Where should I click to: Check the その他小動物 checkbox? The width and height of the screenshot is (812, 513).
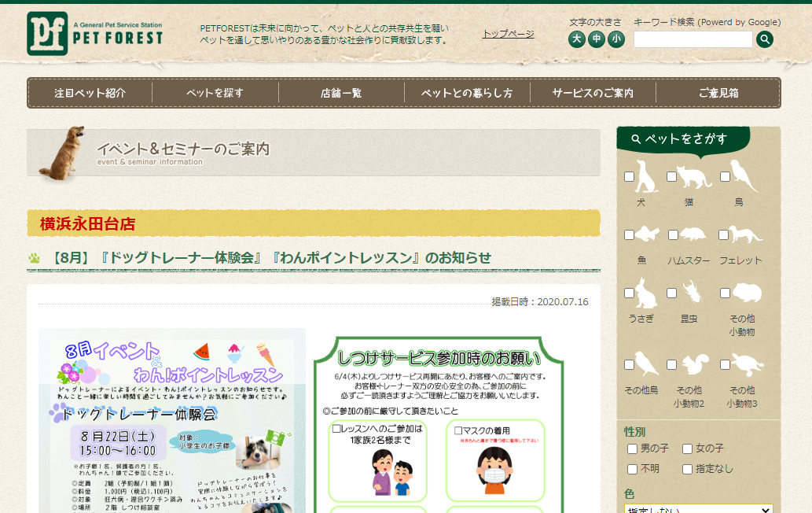coord(725,293)
